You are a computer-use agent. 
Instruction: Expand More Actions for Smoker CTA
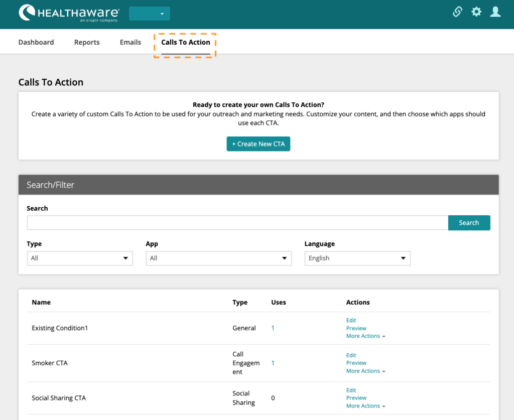coord(365,371)
